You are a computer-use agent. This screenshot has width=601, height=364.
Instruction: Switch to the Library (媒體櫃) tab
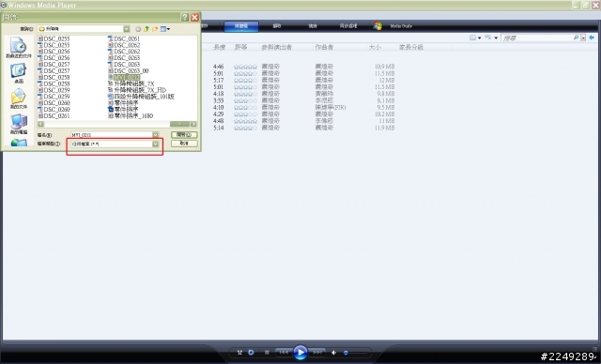pos(241,26)
